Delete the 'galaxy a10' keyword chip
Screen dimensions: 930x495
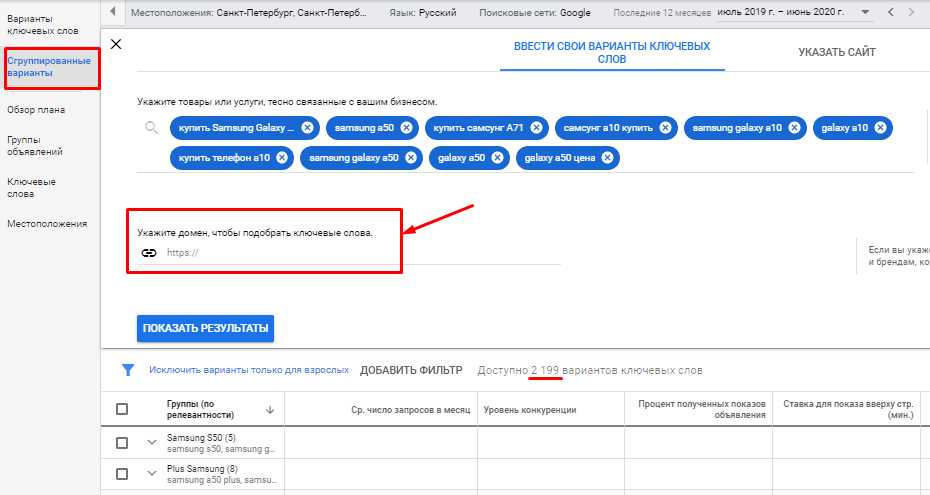pyautogui.click(x=880, y=127)
